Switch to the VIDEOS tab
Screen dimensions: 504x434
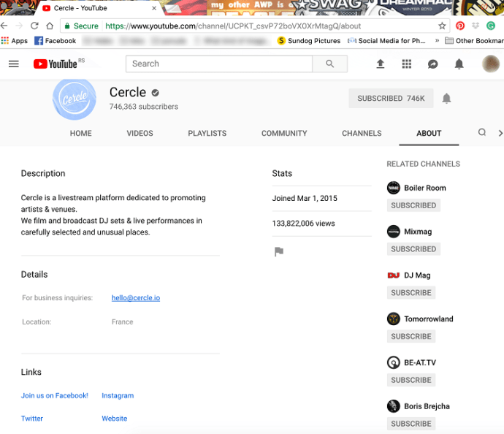point(140,134)
